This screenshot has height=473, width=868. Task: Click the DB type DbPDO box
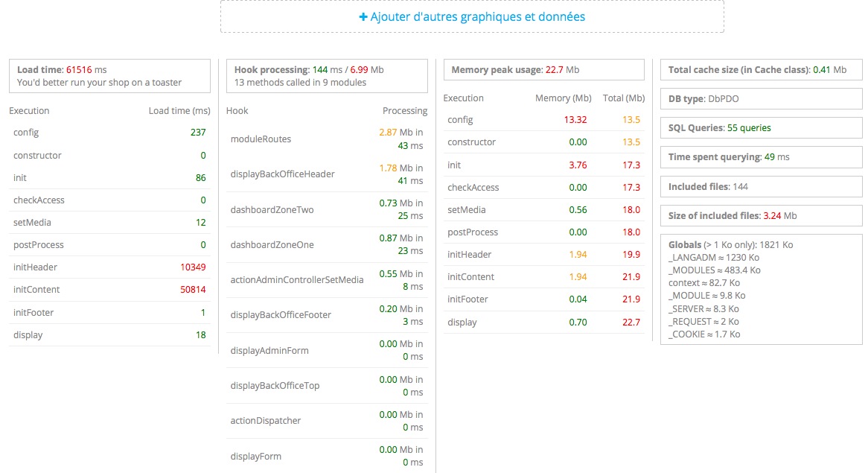coord(761,98)
